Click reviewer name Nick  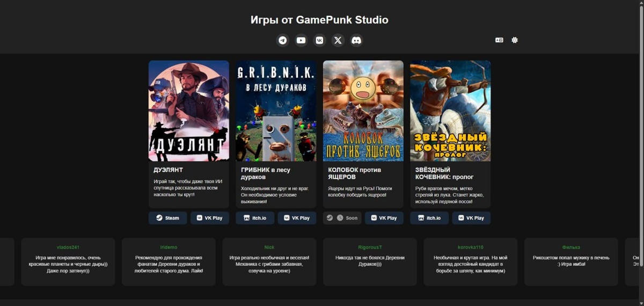269,247
